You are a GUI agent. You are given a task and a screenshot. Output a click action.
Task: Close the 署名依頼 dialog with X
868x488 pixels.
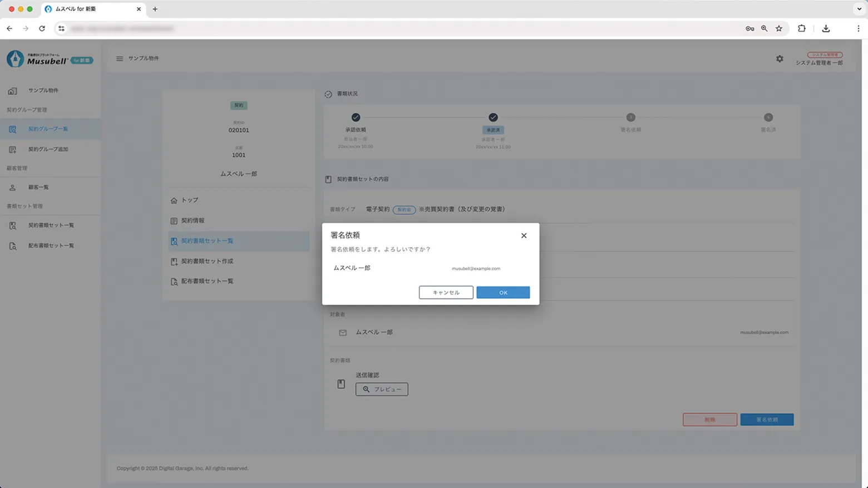click(524, 235)
